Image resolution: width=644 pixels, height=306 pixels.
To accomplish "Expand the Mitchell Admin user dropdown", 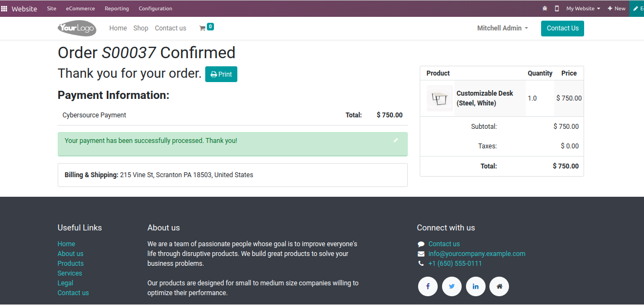I will tap(502, 28).
